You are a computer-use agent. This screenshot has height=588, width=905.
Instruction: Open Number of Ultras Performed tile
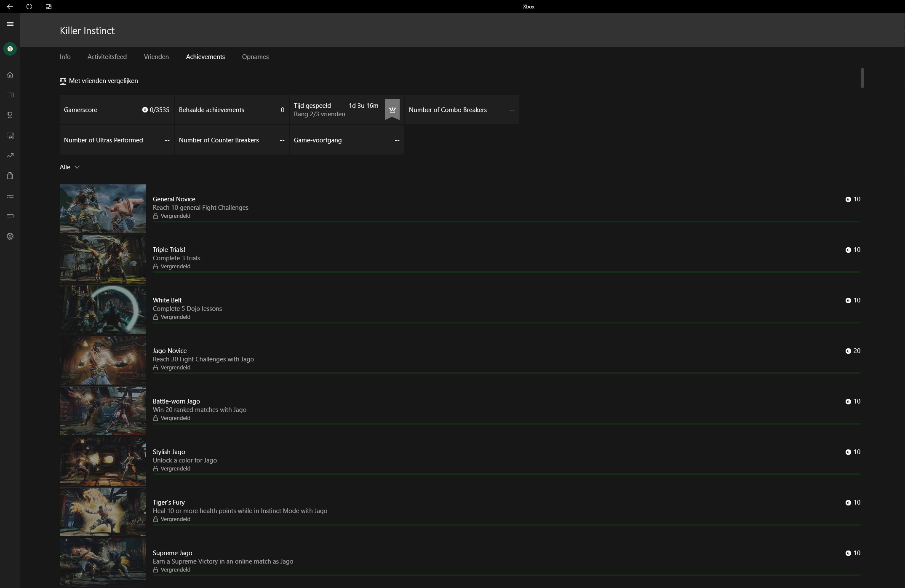(117, 140)
